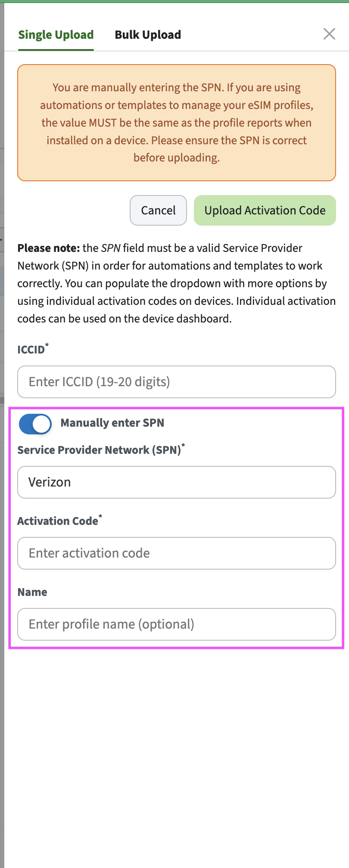Click the SPN field containing Verizon
Screen dimensions: 349x868
tap(177, 482)
